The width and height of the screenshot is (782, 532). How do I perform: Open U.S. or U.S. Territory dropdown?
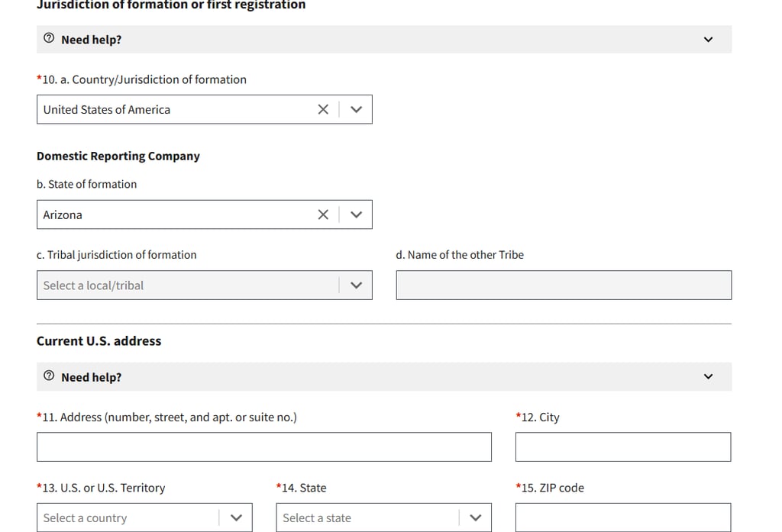pos(236,517)
